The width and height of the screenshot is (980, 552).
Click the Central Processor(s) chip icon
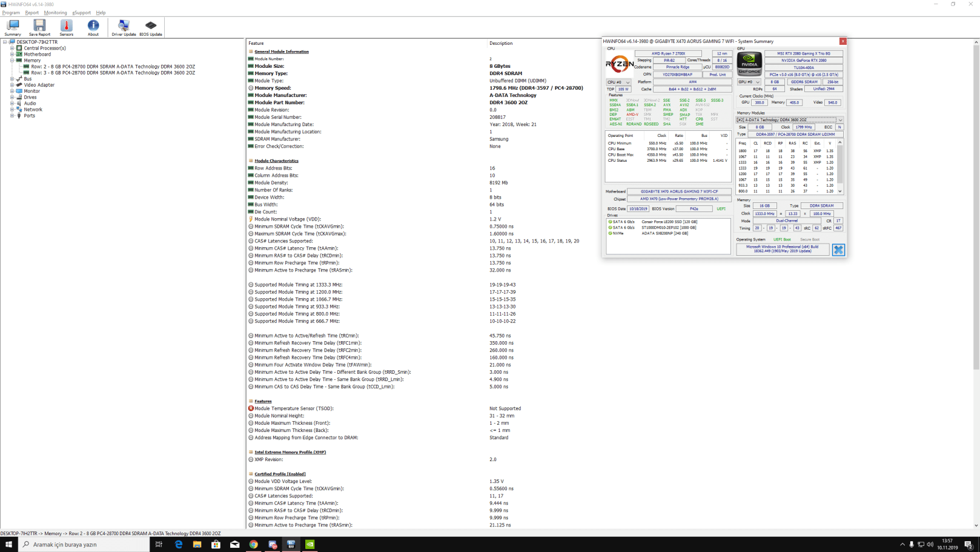click(19, 48)
